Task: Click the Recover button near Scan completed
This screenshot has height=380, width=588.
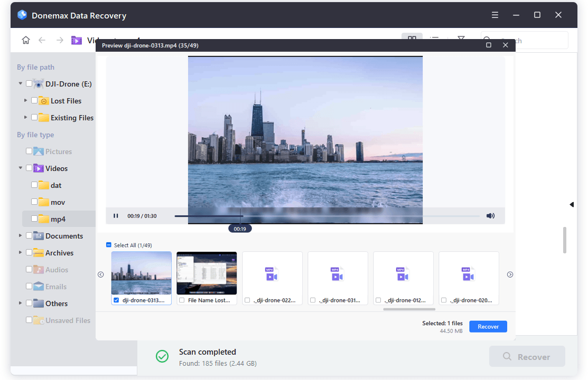Action: [x=527, y=356]
